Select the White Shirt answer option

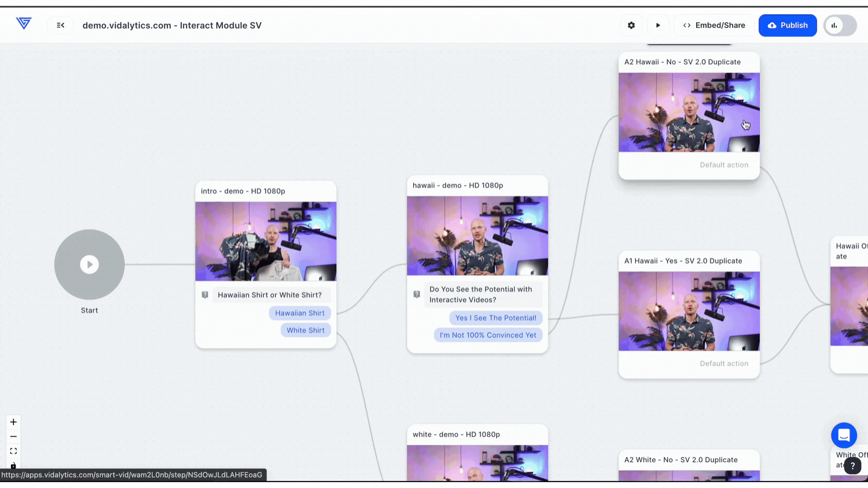[x=305, y=330]
